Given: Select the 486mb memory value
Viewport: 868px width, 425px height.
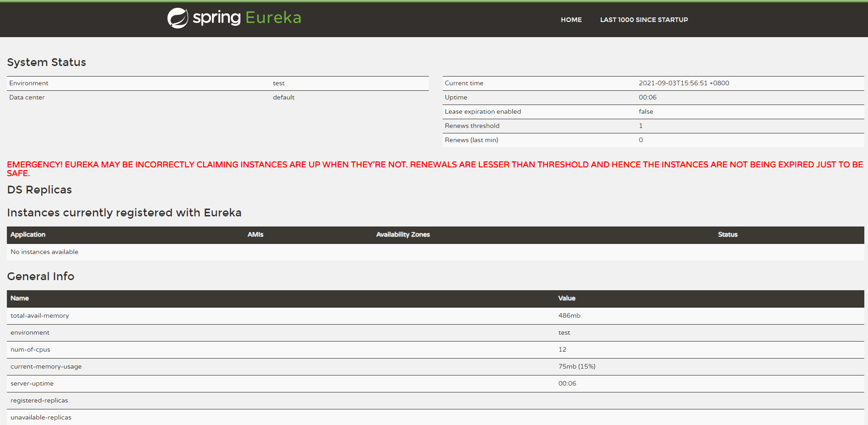Looking at the screenshot, I should tap(569, 315).
